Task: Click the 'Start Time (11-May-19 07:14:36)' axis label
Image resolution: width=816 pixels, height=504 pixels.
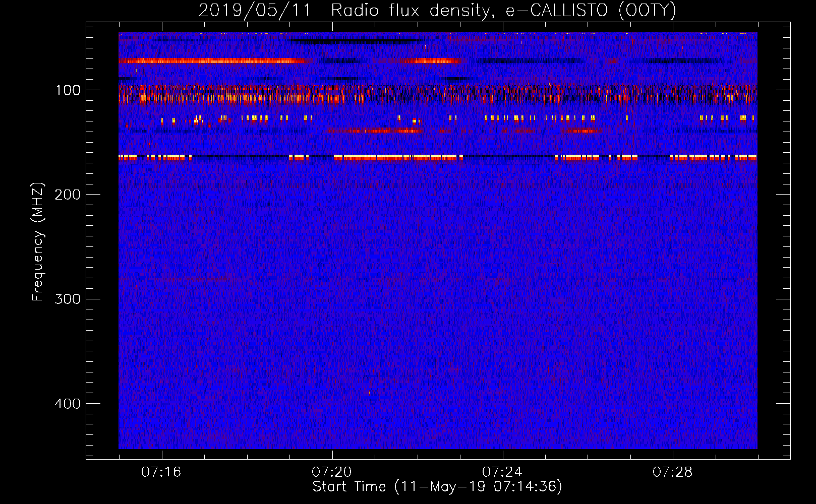Action: [x=437, y=487]
